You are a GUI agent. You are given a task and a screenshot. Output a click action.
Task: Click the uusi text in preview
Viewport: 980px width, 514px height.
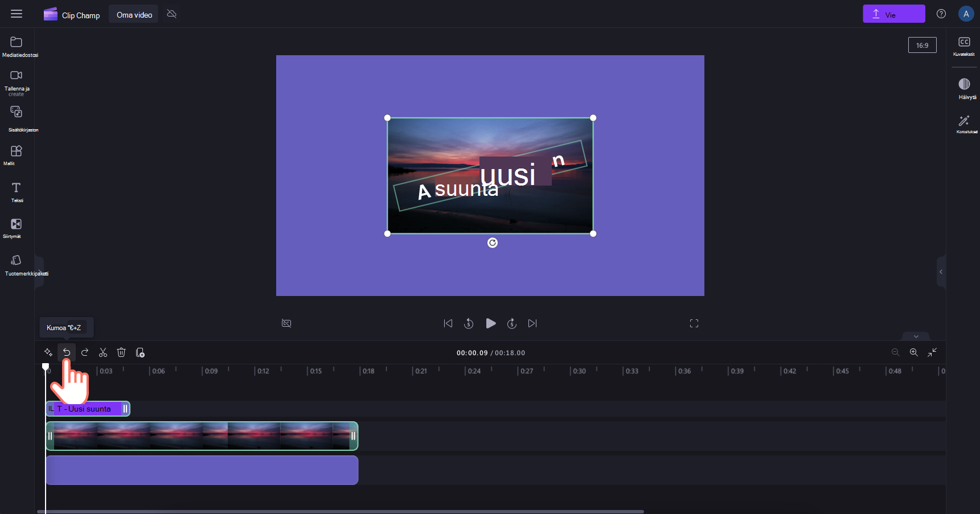[508, 175]
